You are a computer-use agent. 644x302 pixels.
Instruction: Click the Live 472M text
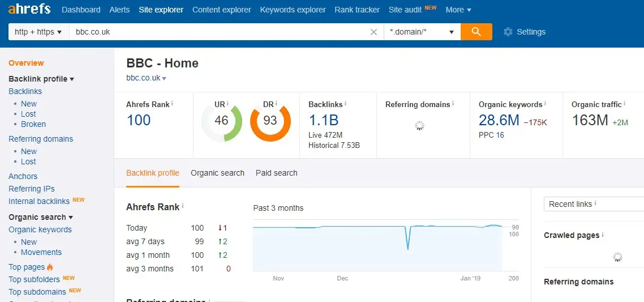[325, 135]
